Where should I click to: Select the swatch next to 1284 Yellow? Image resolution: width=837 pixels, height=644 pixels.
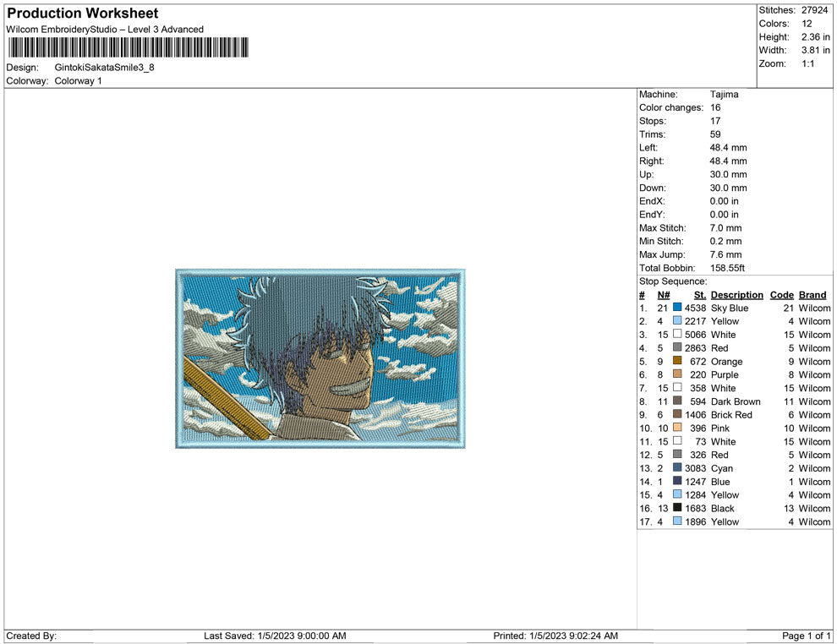point(677,494)
